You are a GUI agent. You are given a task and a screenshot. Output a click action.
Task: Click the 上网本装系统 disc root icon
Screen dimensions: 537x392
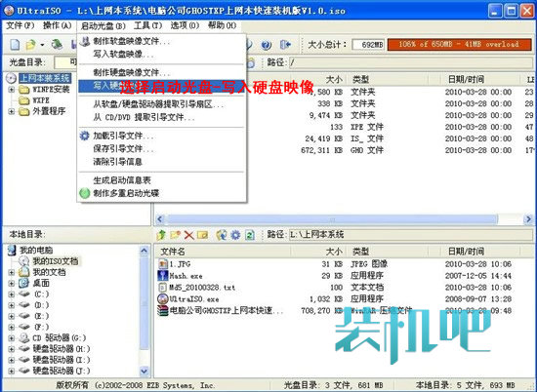pos(12,78)
